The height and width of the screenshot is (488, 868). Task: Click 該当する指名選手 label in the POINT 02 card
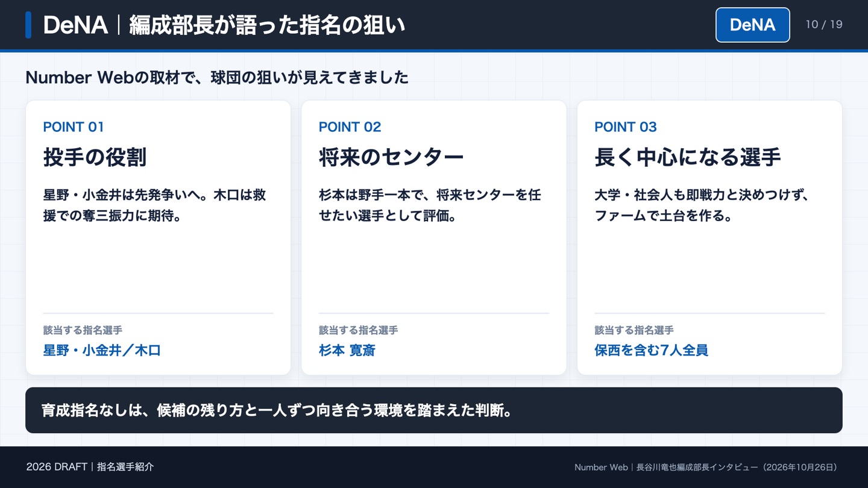pos(358,330)
